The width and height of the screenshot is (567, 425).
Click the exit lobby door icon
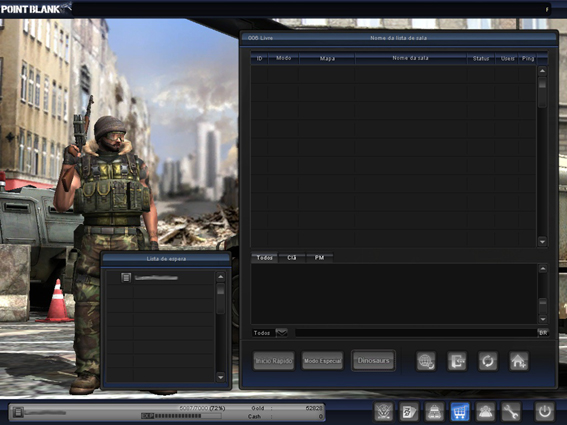tap(457, 361)
